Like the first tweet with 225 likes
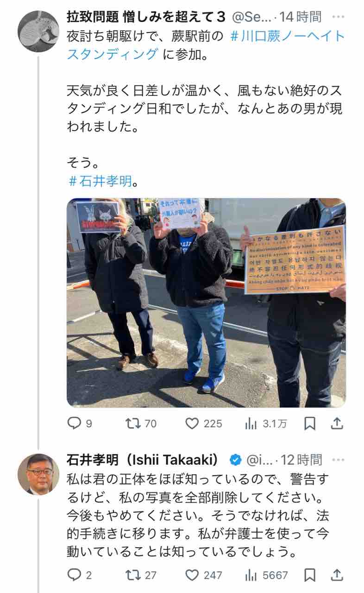Image resolution: width=364 pixels, height=593 pixels. click(204, 423)
